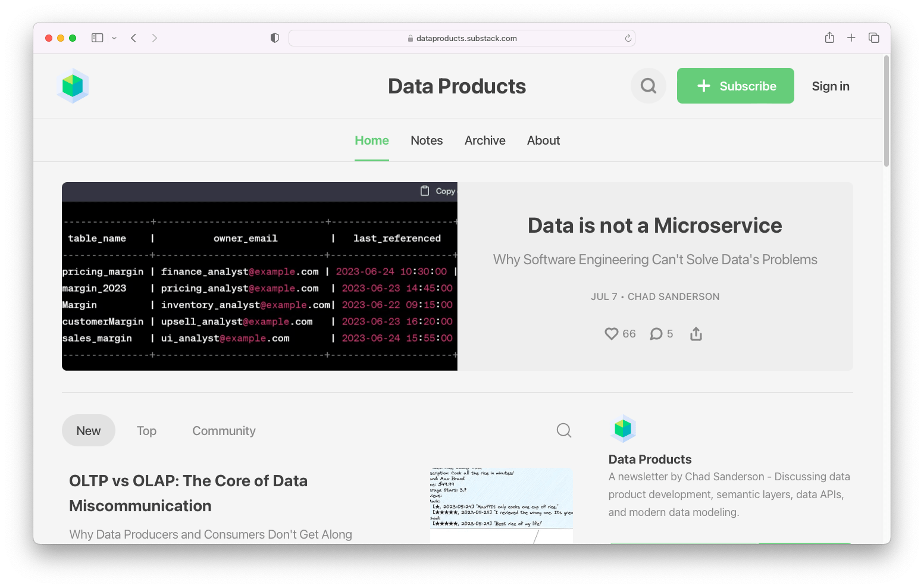924x588 pixels.
Task: Click the Data Products cube logo in header
Action: pyautogui.click(x=73, y=86)
